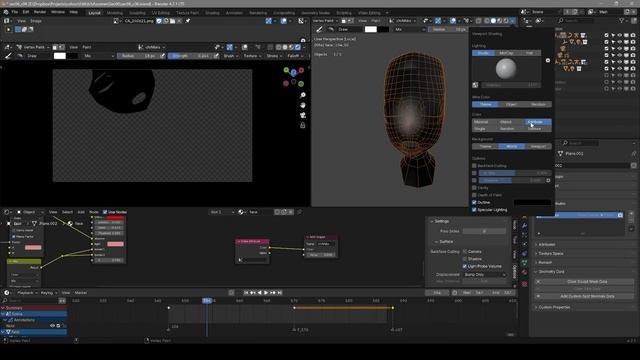Open the Help menu

pos(73,12)
